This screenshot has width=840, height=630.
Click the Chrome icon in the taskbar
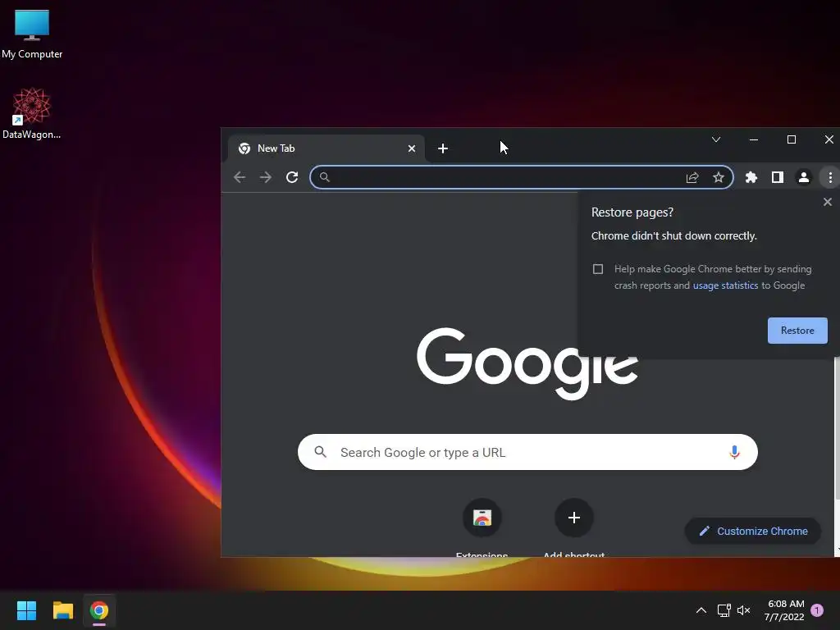tap(99, 610)
